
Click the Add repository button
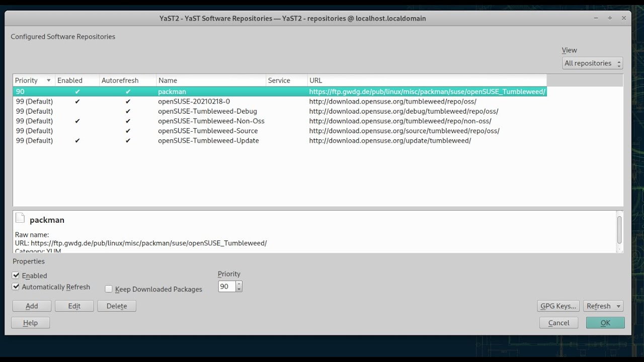[32, 306]
